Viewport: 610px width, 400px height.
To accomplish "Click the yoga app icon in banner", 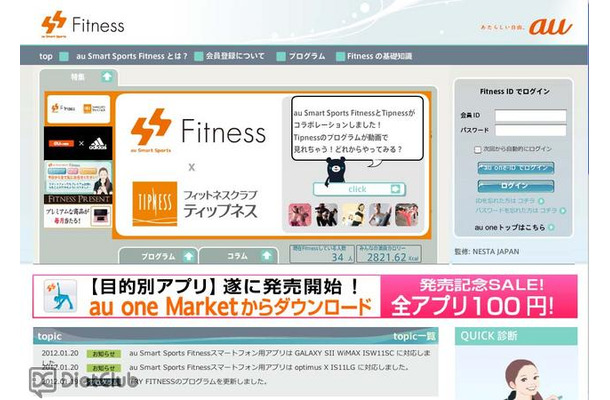I will tap(60, 296).
